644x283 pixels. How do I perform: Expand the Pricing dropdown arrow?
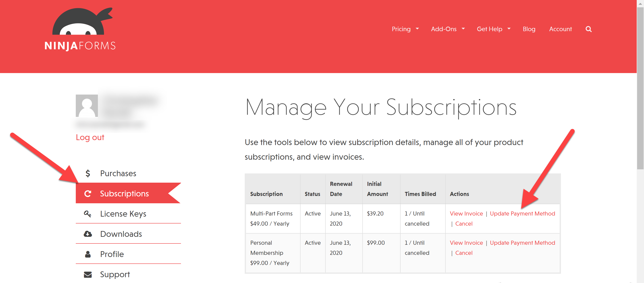click(417, 29)
